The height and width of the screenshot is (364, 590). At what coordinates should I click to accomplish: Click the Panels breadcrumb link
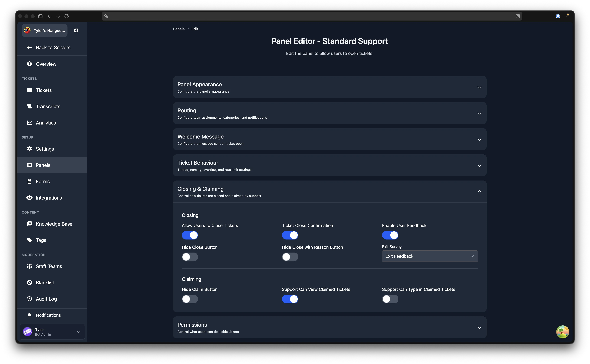[x=179, y=29]
